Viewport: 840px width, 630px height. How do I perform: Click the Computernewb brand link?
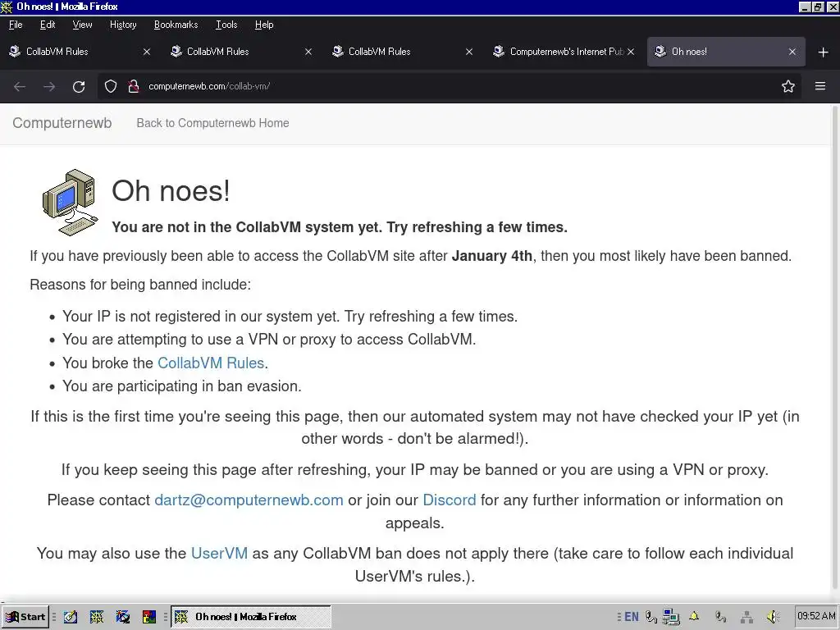62,123
